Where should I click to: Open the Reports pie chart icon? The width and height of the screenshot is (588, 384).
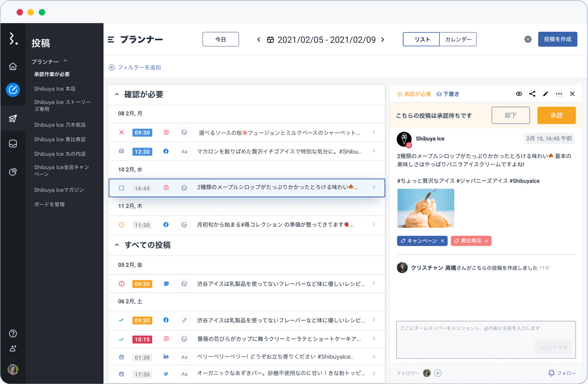13,172
